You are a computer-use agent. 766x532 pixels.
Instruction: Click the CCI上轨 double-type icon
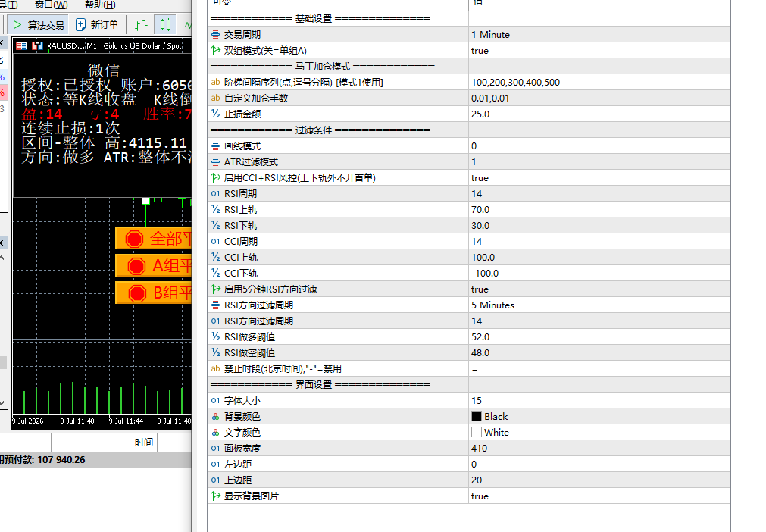pyautogui.click(x=215, y=257)
